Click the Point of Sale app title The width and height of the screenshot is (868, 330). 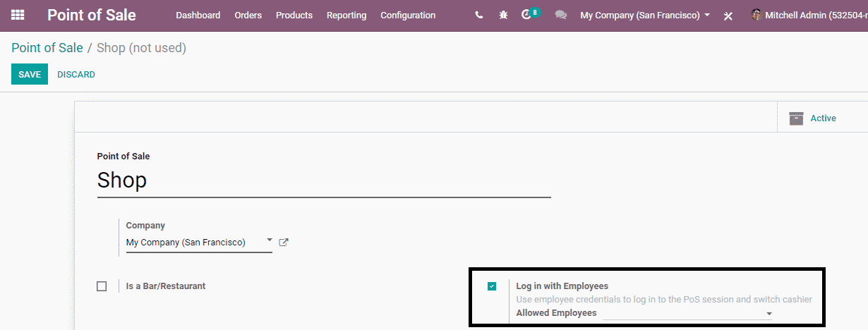click(x=92, y=15)
